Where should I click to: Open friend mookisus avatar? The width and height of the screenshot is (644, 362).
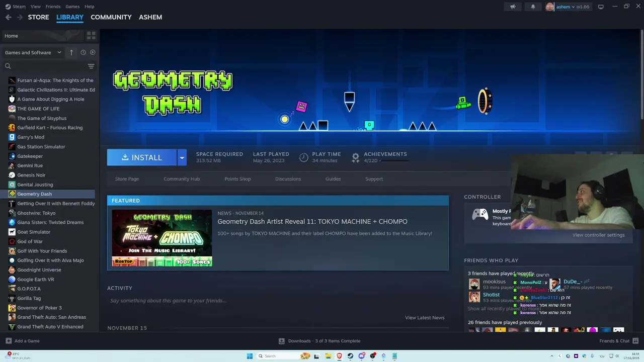pos(474,284)
